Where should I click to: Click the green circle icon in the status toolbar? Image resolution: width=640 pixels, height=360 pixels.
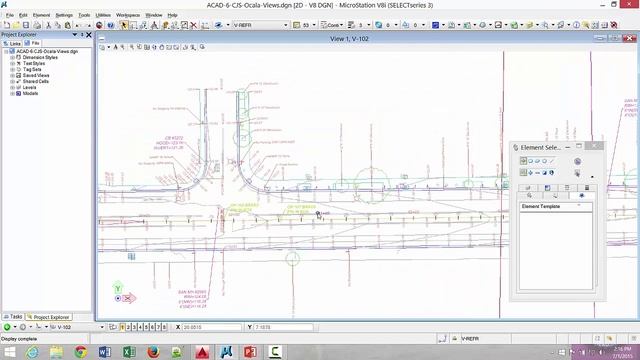[x=7, y=327]
